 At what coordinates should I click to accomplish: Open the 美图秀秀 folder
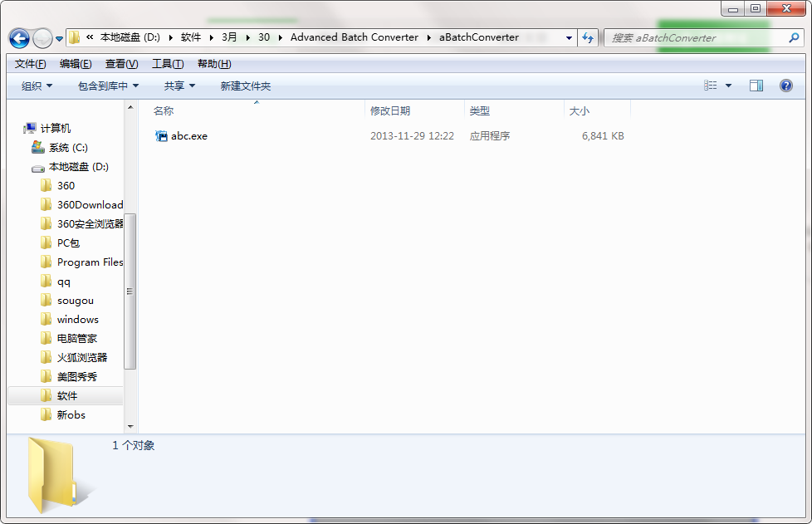coord(77,377)
